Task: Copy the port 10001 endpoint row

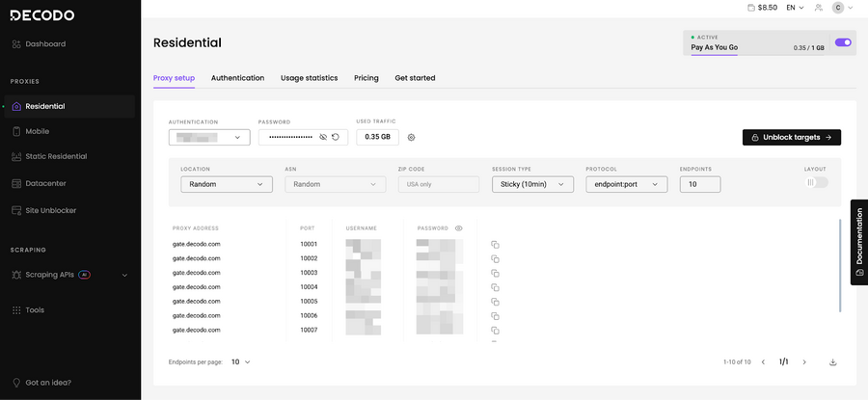Action: 496,245
